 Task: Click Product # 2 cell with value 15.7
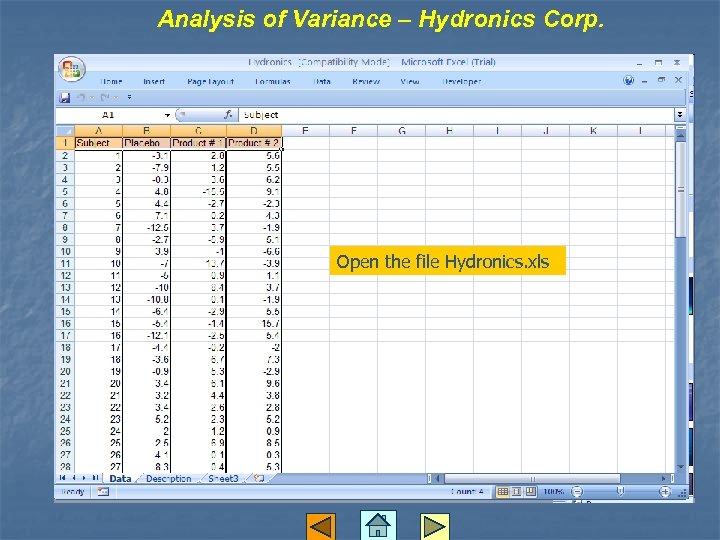[254, 324]
